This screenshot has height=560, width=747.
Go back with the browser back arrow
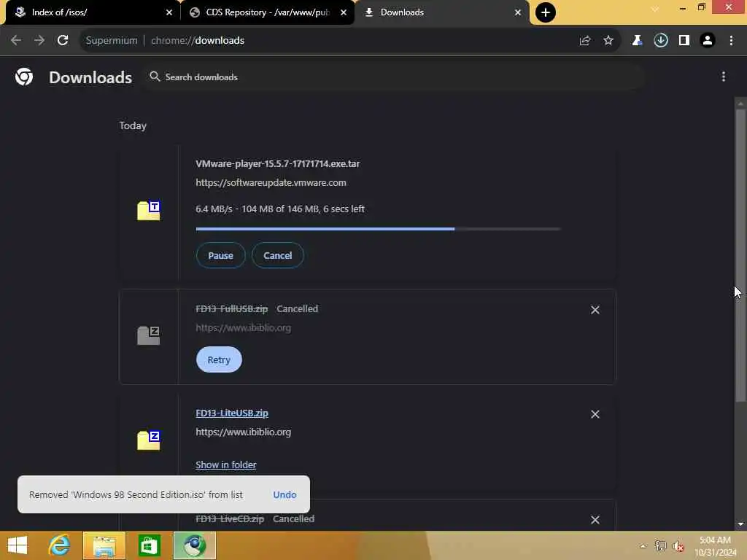click(16, 41)
